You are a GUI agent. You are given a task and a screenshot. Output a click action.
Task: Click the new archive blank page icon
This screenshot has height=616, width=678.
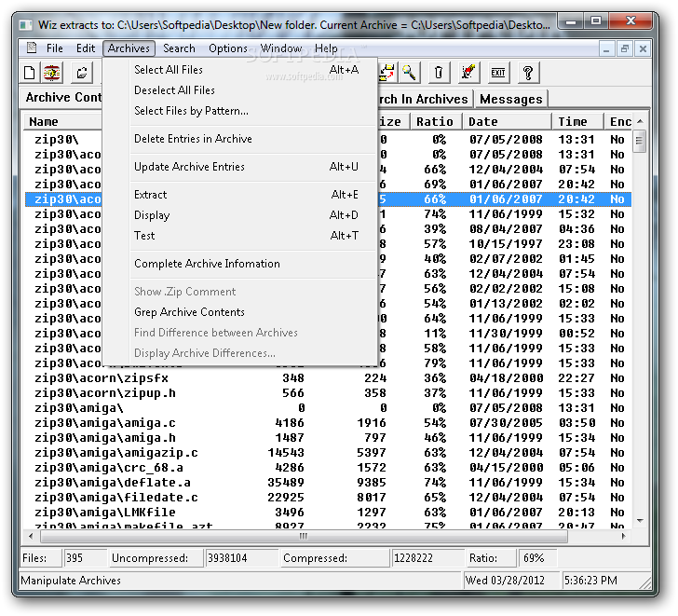tap(30, 73)
